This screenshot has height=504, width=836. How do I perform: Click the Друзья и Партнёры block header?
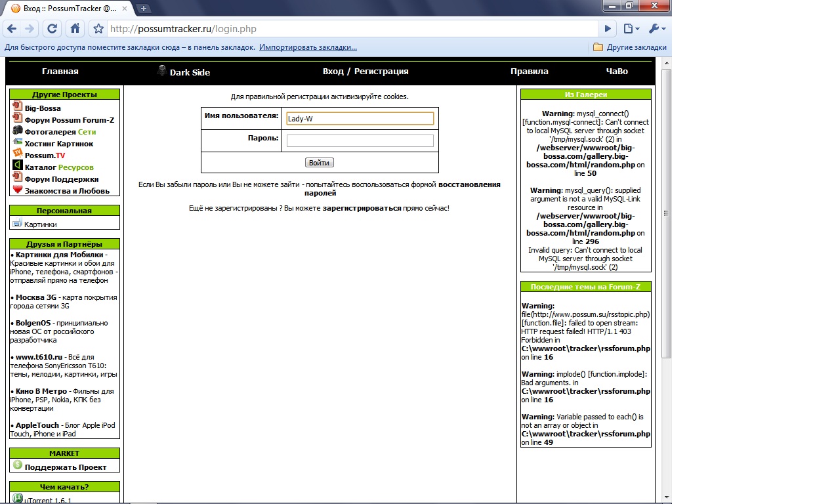point(64,244)
